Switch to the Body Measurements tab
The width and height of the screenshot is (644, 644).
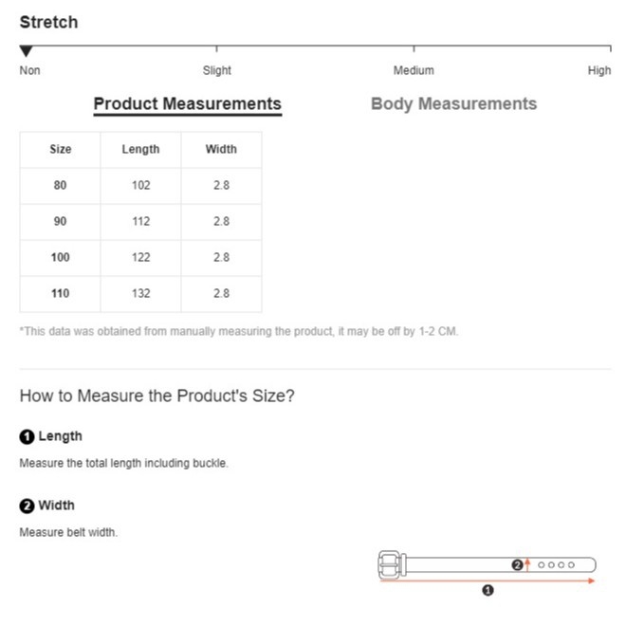pos(453,104)
